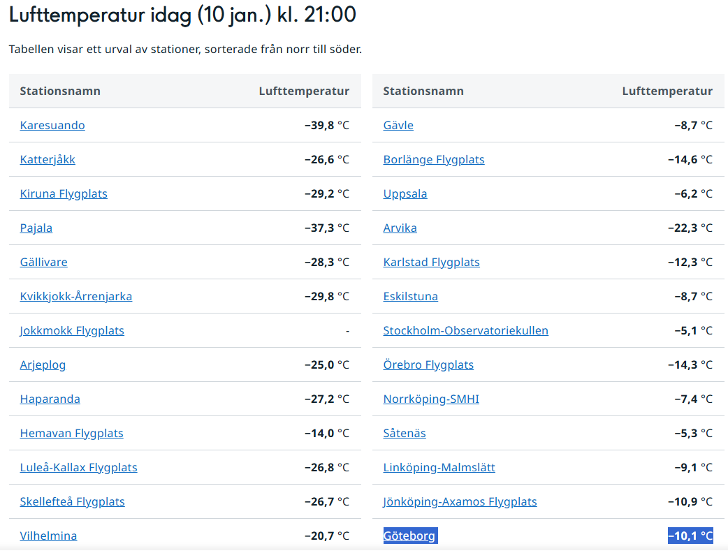Open Gällivare station details
The width and height of the screenshot is (728, 560).
click(x=43, y=262)
